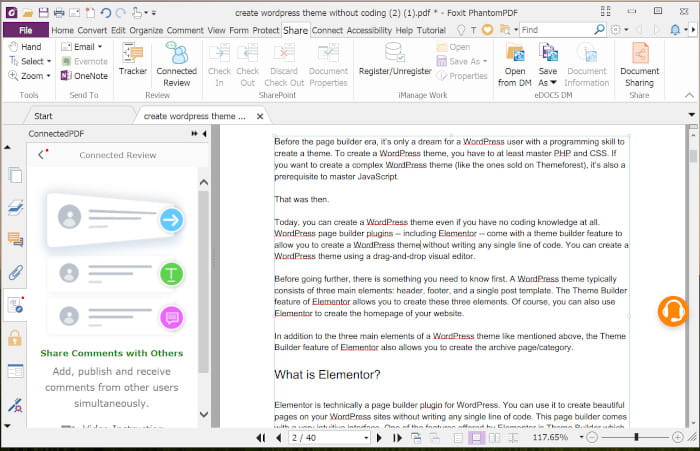Switch to facing pages view
The image size is (700, 451).
tap(495, 438)
